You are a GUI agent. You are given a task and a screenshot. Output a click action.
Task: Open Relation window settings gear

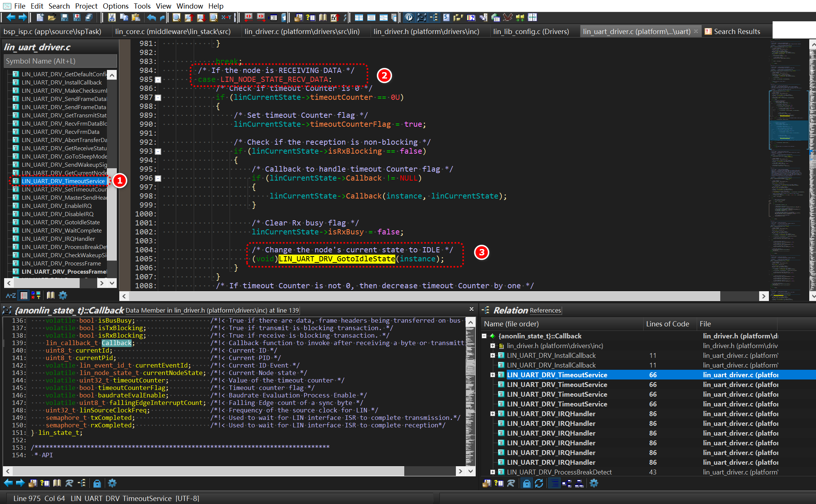click(x=594, y=483)
